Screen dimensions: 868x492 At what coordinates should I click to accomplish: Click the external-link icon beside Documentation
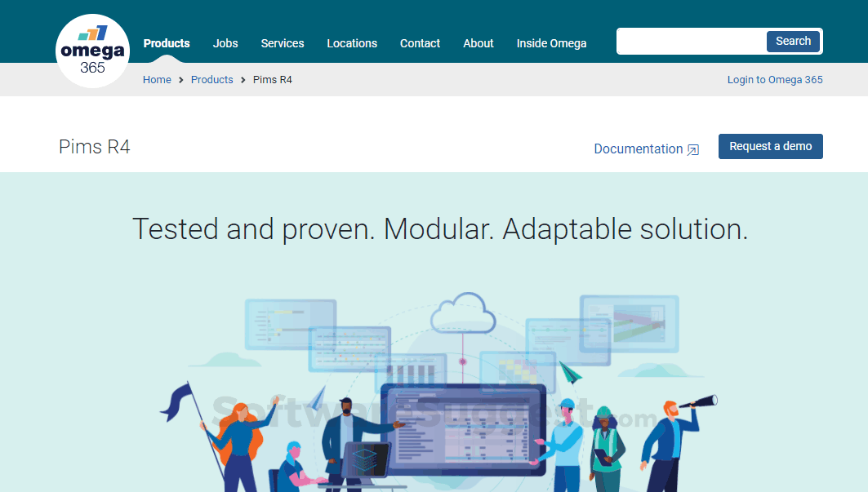(x=693, y=150)
